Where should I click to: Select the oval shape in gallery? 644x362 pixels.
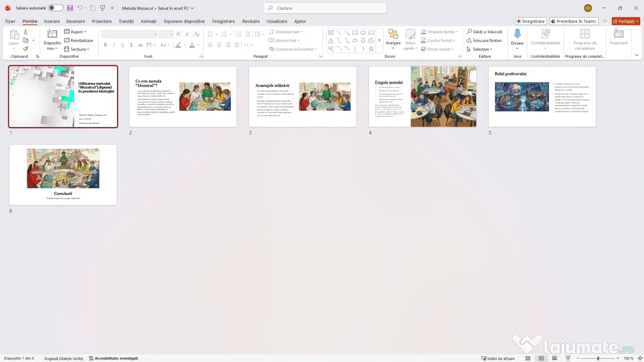pos(363,33)
